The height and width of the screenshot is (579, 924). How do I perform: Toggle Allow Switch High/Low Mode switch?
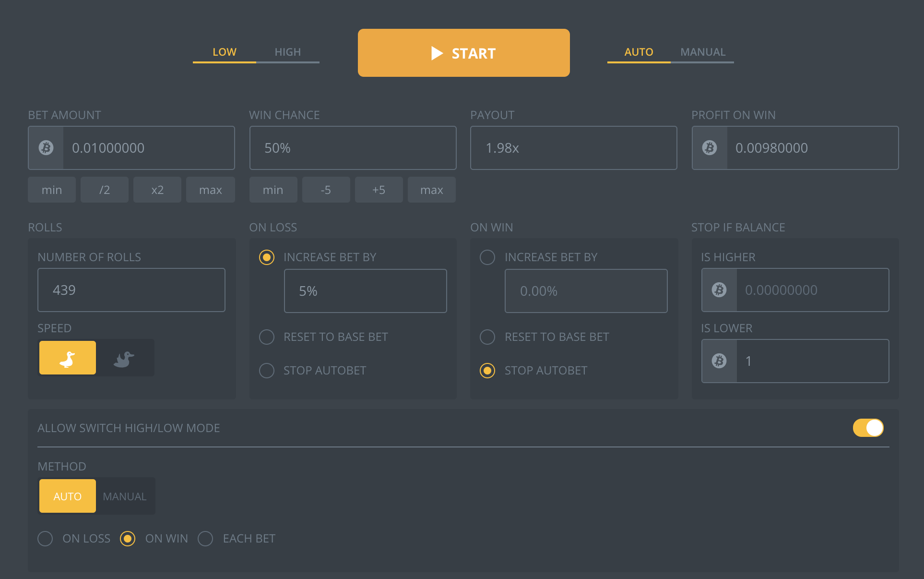click(868, 428)
